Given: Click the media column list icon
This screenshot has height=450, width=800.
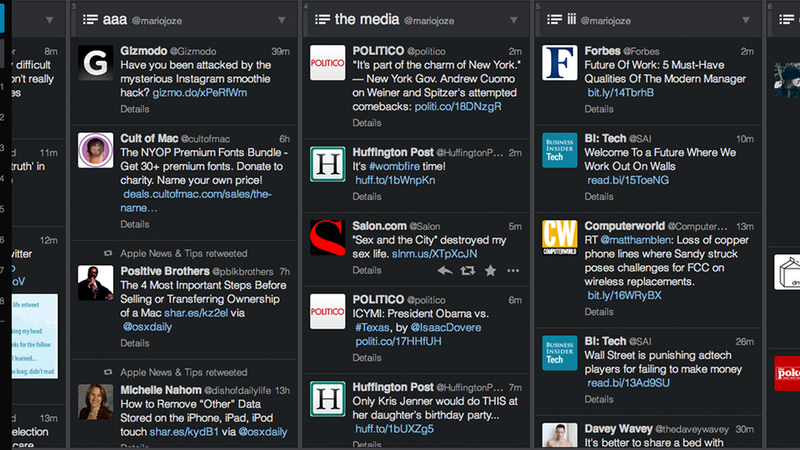Looking at the screenshot, I should coord(322,19).
